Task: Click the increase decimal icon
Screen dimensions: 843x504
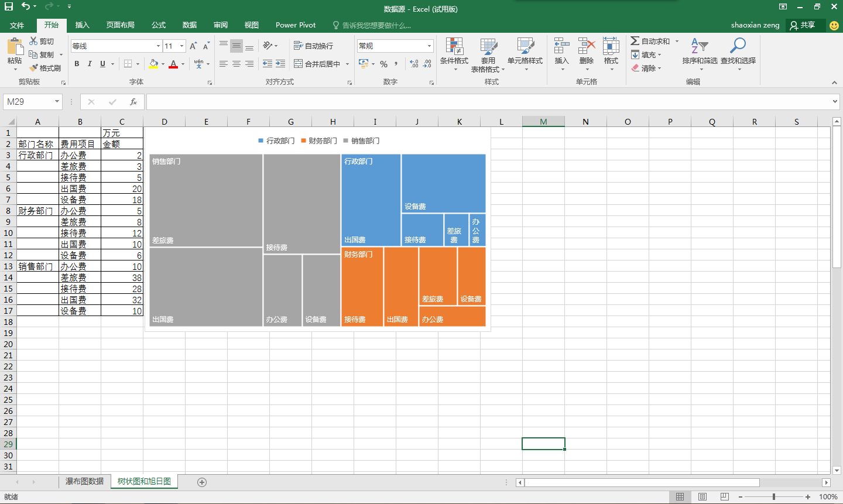Action: (x=414, y=64)
